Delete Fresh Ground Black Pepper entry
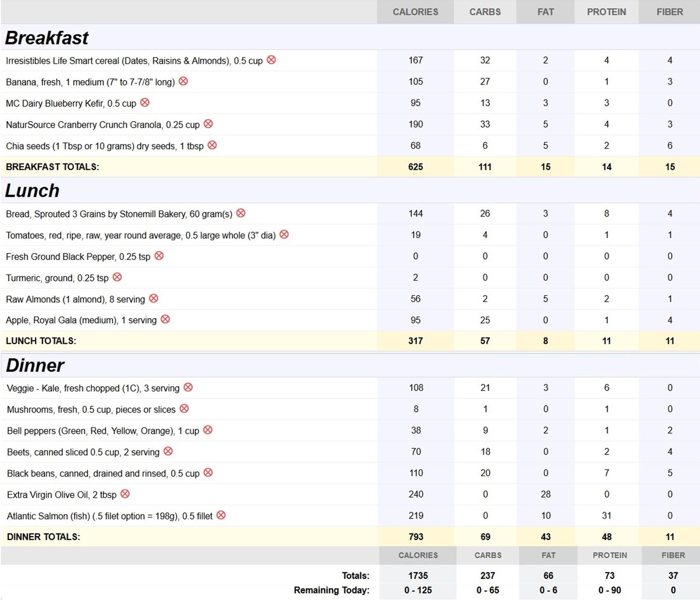The width and height of the screenshot is (700, 600). (159, 256)
